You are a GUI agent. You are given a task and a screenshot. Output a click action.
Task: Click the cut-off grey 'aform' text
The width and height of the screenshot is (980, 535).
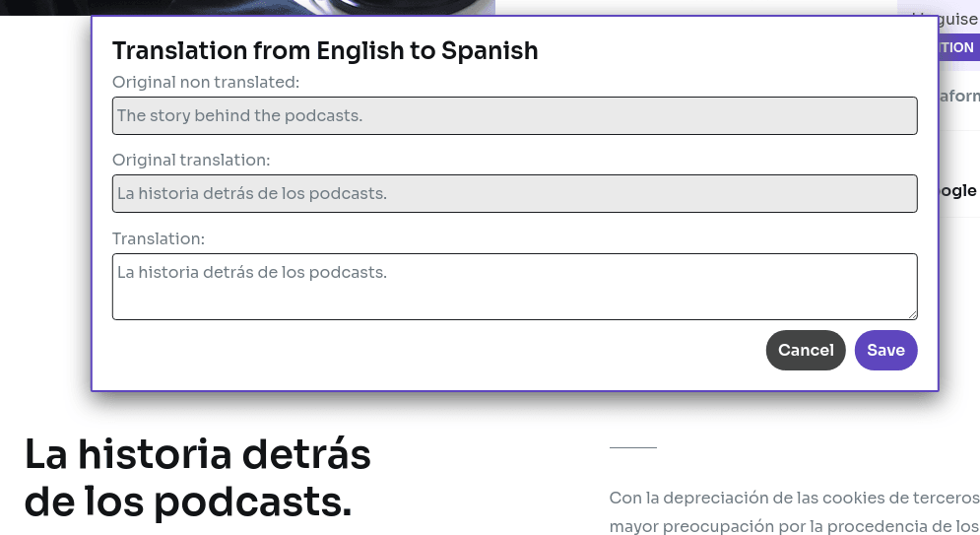point(959,97)
